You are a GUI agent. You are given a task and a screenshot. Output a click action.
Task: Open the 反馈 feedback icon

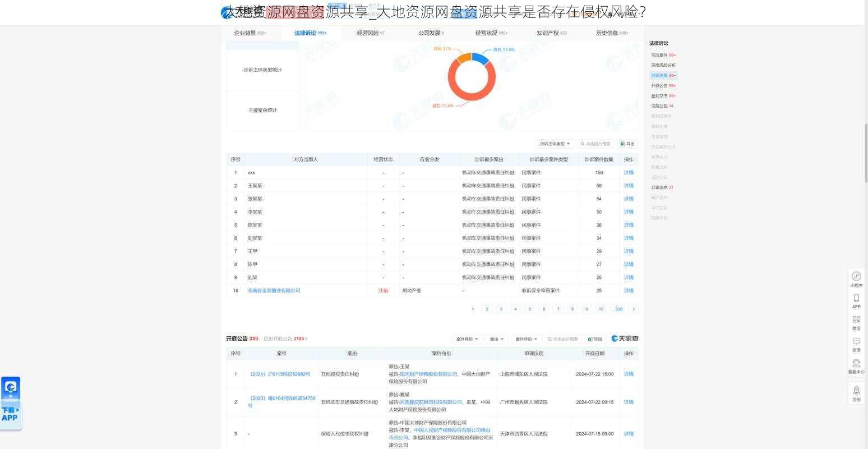pos(856,344)
